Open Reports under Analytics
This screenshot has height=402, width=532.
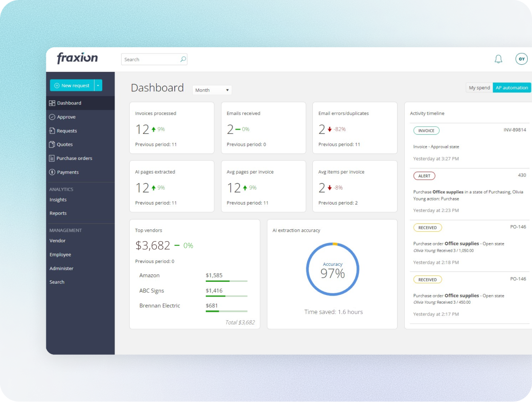point(58,213)
